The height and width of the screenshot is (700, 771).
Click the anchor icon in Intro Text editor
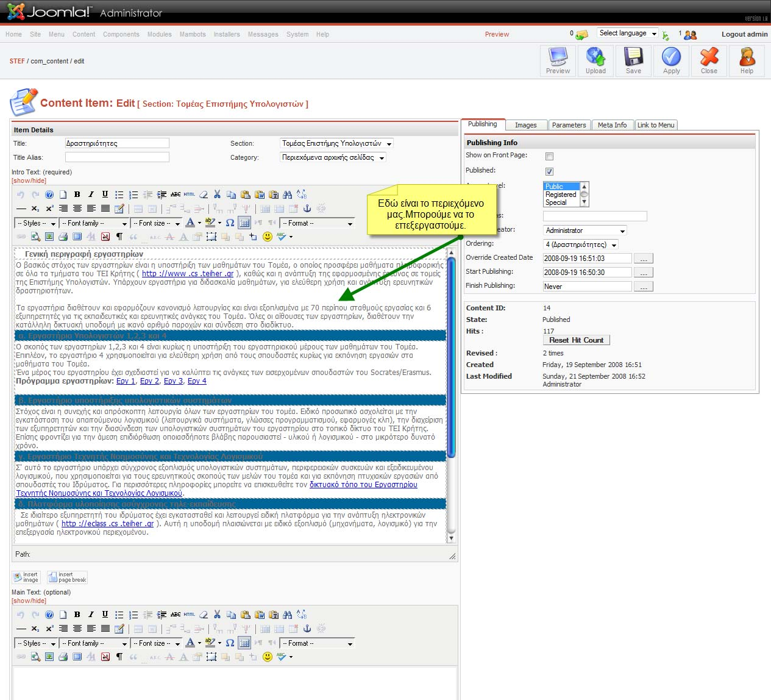click(307, 209)
